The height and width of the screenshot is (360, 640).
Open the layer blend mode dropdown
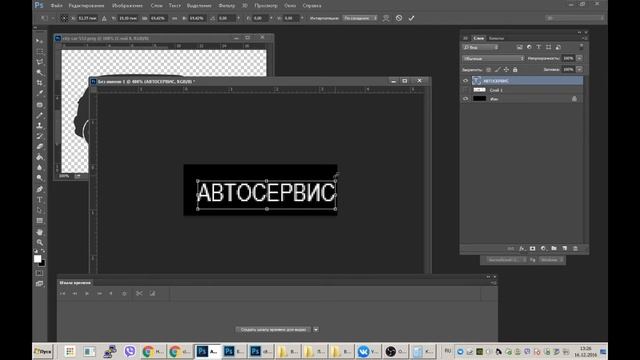coord(493,58)
